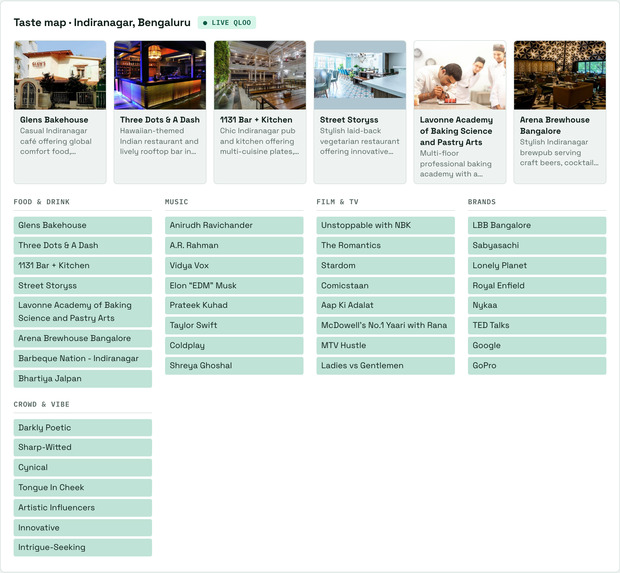620x573 pixels.
Task: Open the Glens Bakehouse card photo
Action: (x=60, y=75)
